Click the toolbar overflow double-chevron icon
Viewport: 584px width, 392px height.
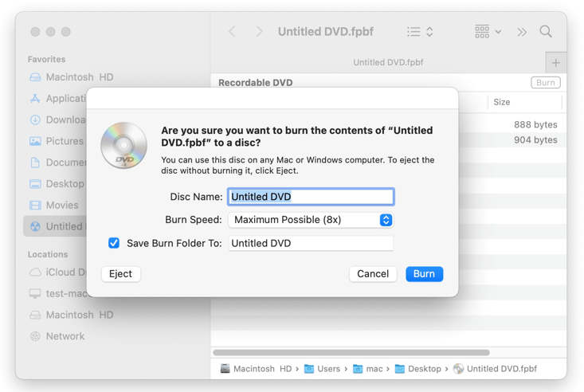pos(522,32)
